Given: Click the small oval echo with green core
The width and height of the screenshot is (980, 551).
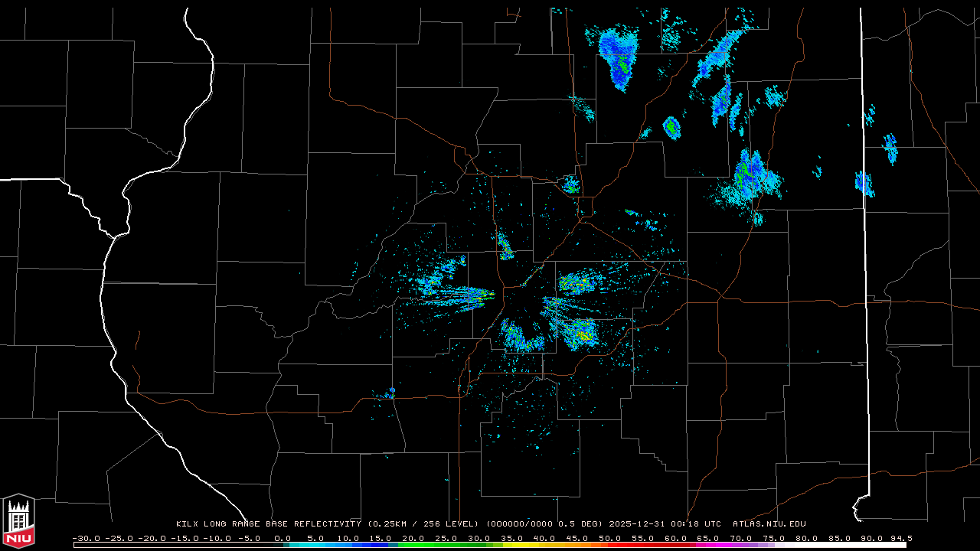Looking at the screenshot, I should coord(671,127).
